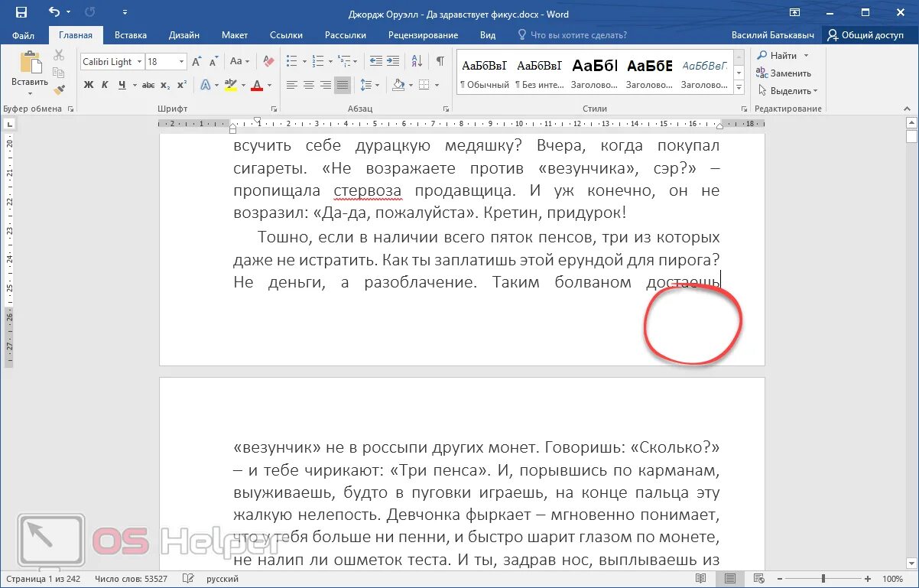
Task: Click the Заменить (Replace) button
Action: [x=784, y=73]
